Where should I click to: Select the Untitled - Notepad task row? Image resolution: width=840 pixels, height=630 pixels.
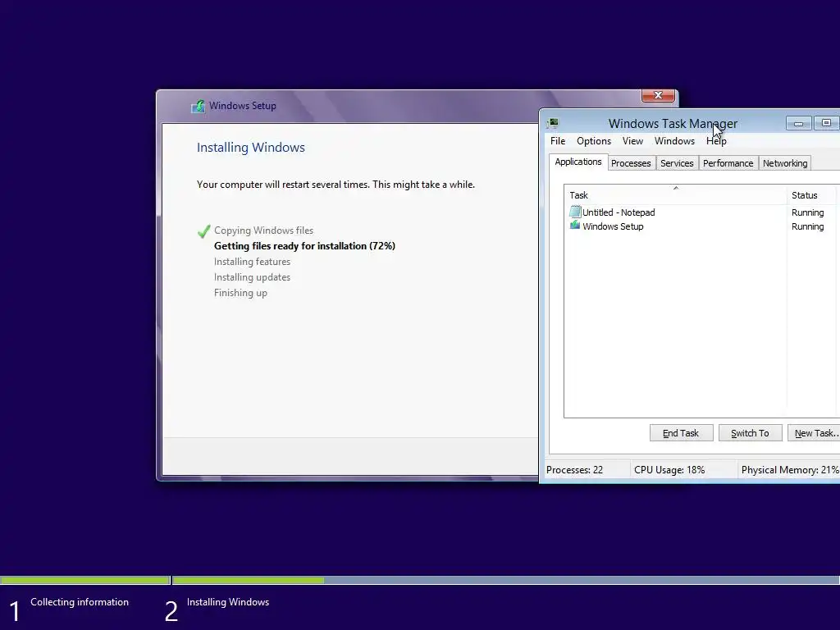click(702, 212)
